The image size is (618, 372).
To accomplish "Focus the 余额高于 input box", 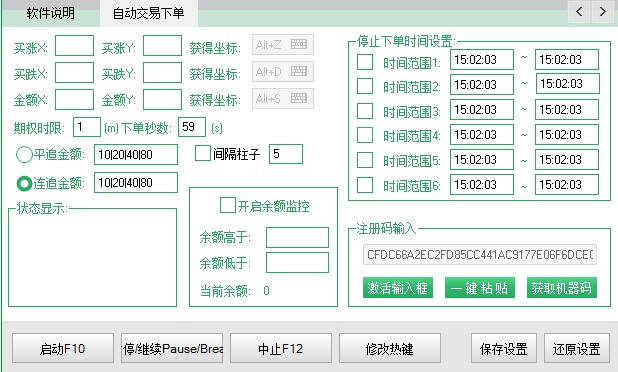I will (297, 237).
